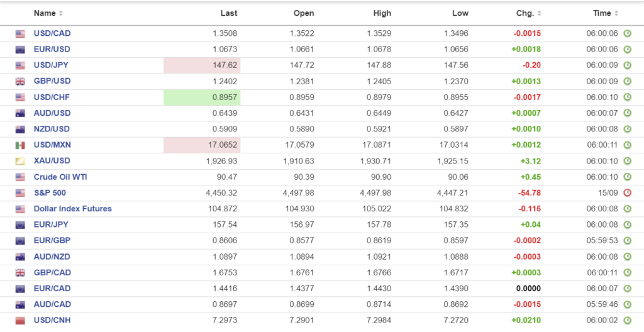This screenshot has height=332, width=644.
Task: Click the Last column header
Action: tap(229, 13)
